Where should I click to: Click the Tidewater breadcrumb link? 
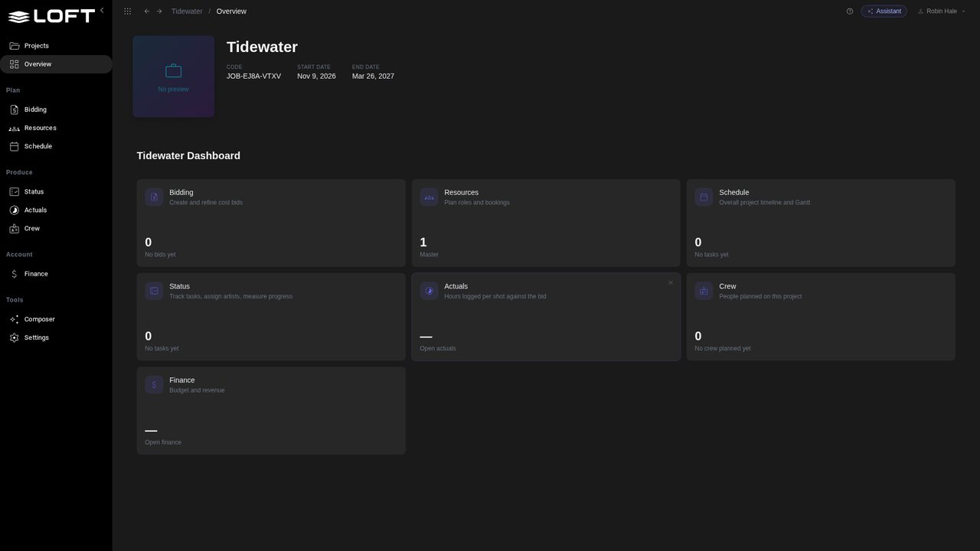point(187,11)
